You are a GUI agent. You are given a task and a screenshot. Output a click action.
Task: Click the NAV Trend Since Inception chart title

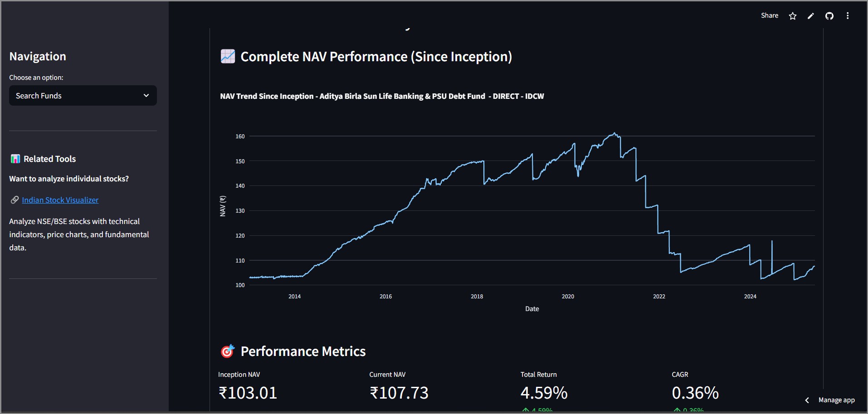[382, 96]
